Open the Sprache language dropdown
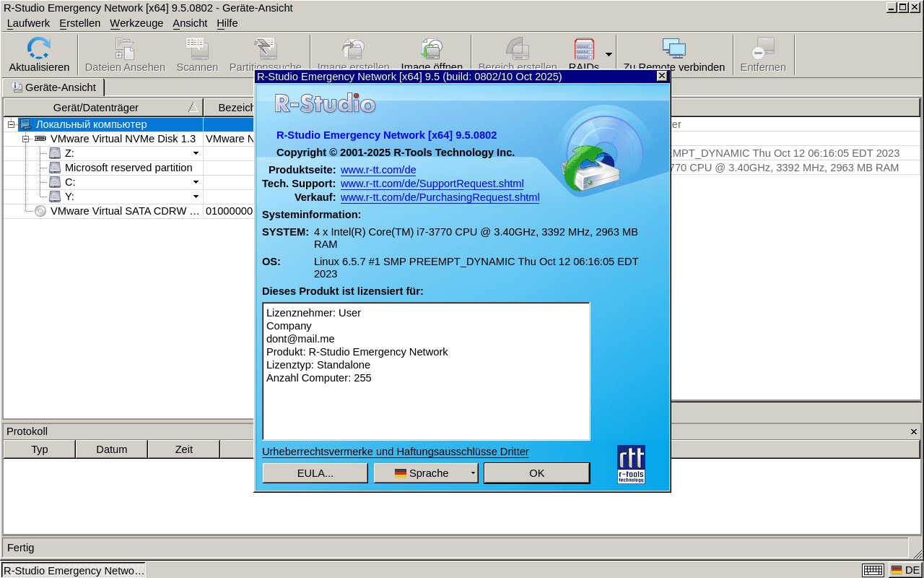The height and width of the screenshot is (578, 924). (x=425, y=473)
